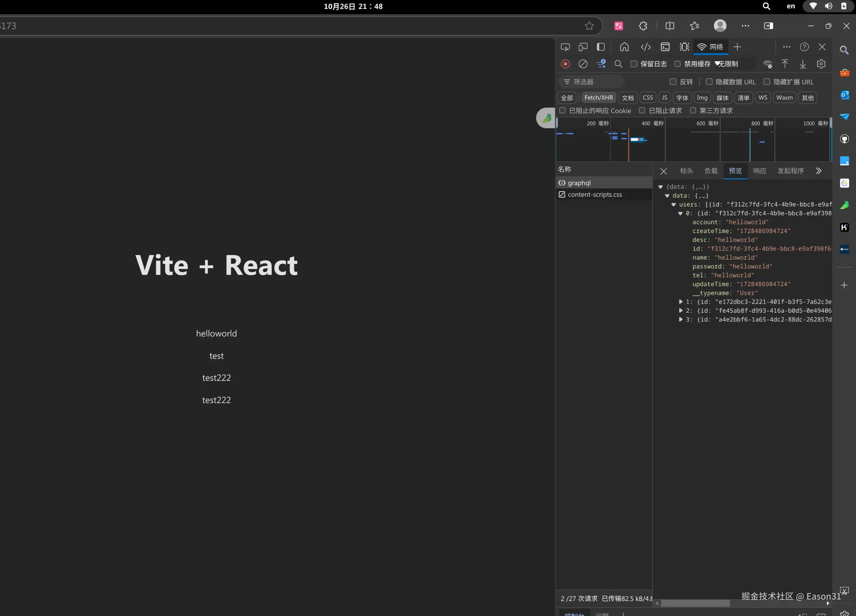
Task: Open the Elements panel code icon
Action: (645, 47)
